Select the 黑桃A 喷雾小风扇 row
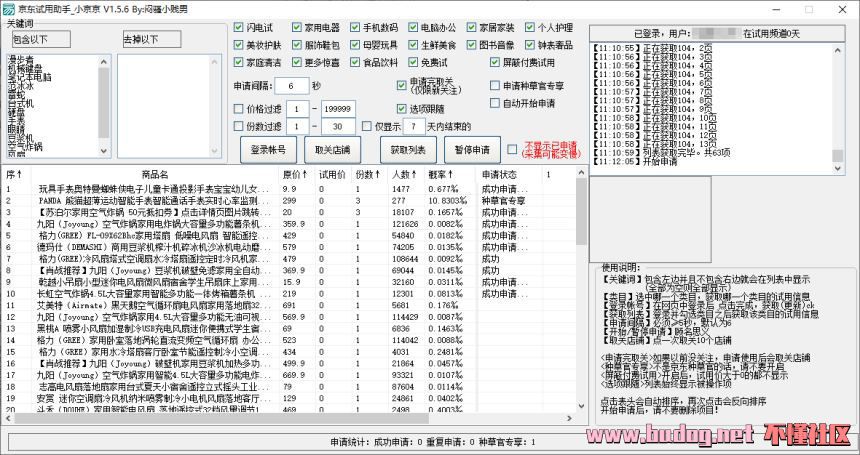Viewport: 860px width, 455px height. pyautogui.click(x=288, y=328)
